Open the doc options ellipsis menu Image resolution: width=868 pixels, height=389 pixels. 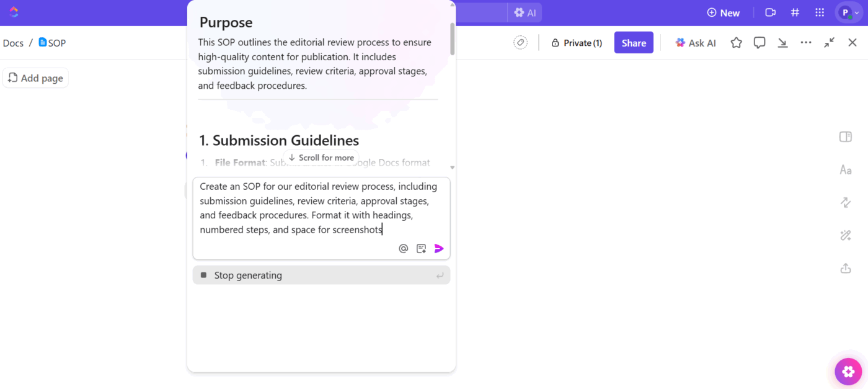click(x=806, y=42)
